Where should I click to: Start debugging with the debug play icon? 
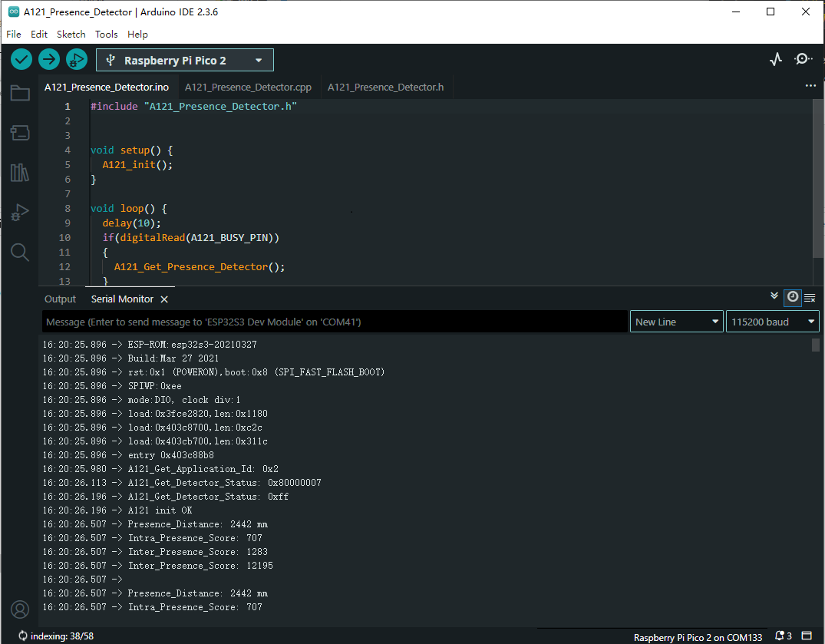[x=77, y=59]
